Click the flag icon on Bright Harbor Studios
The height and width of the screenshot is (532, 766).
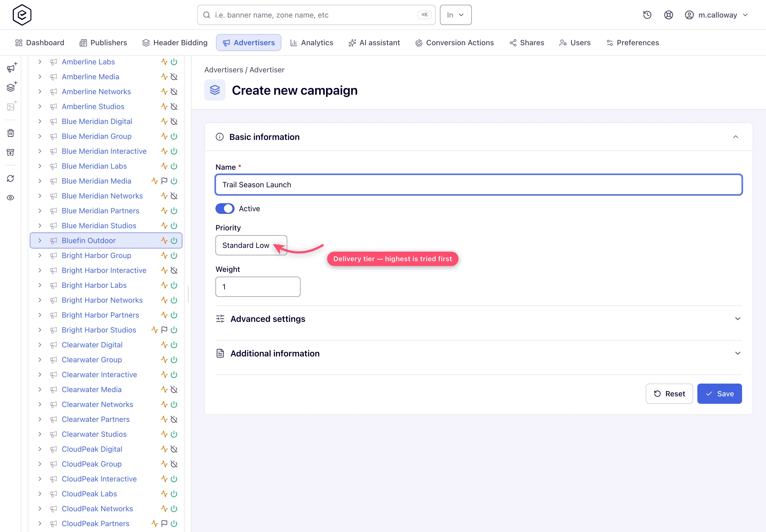(164, 330)
